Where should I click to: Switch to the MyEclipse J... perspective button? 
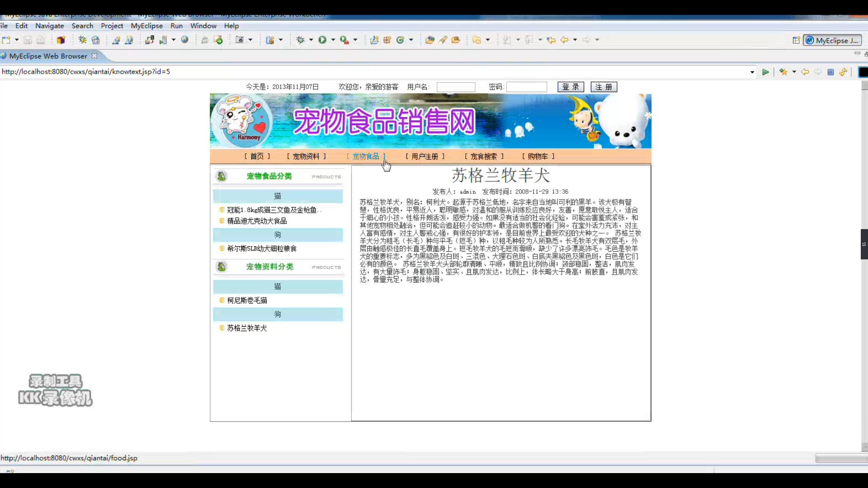[832, 40]
